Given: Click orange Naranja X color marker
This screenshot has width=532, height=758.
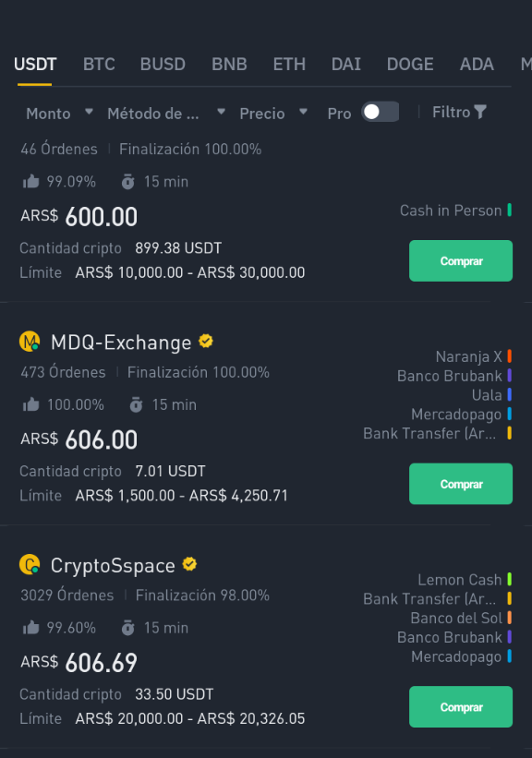Looking at the screenshot, I should click(509, 356).
